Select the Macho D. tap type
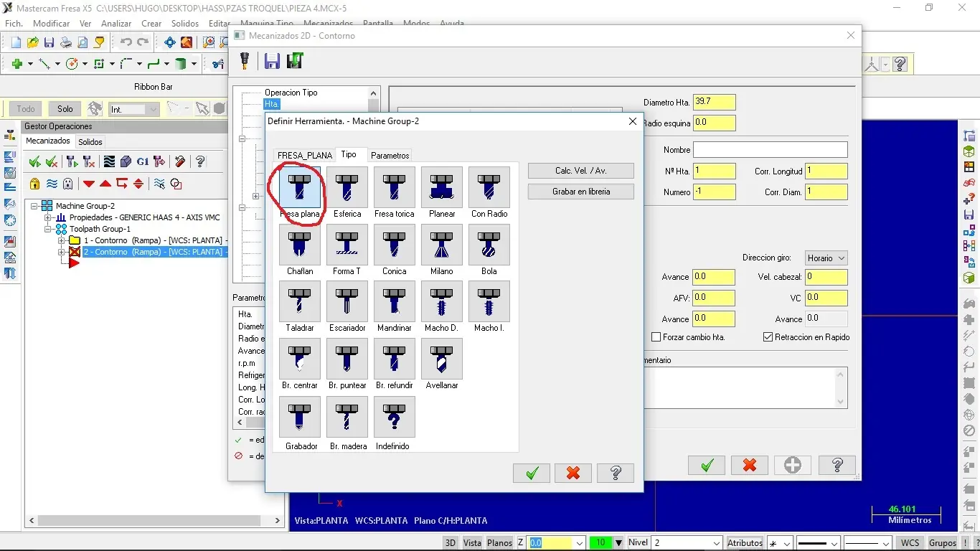980x551 pixels. coord(442,301)
